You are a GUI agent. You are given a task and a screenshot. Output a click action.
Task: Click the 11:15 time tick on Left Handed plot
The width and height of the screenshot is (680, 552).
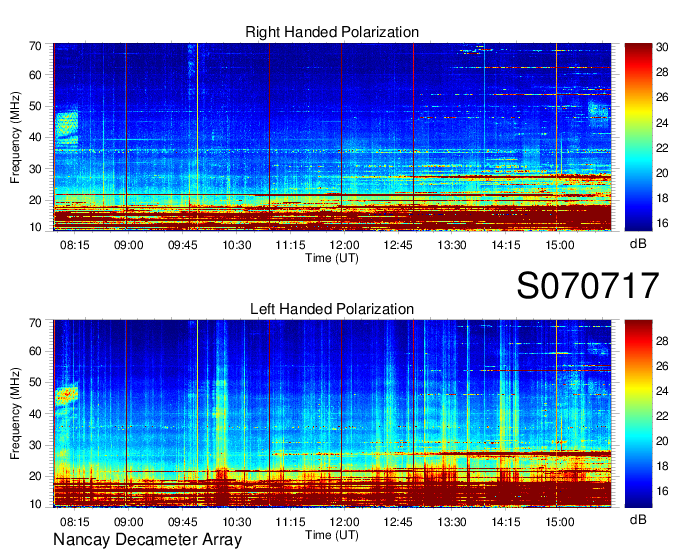[290, 522]
